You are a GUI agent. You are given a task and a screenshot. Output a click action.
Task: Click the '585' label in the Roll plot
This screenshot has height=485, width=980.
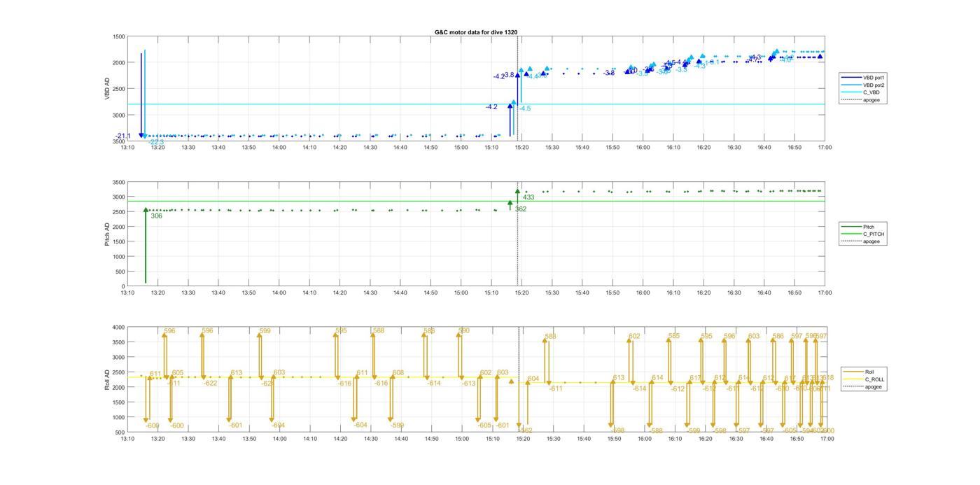pyautogui.click(x=674, y=336)
